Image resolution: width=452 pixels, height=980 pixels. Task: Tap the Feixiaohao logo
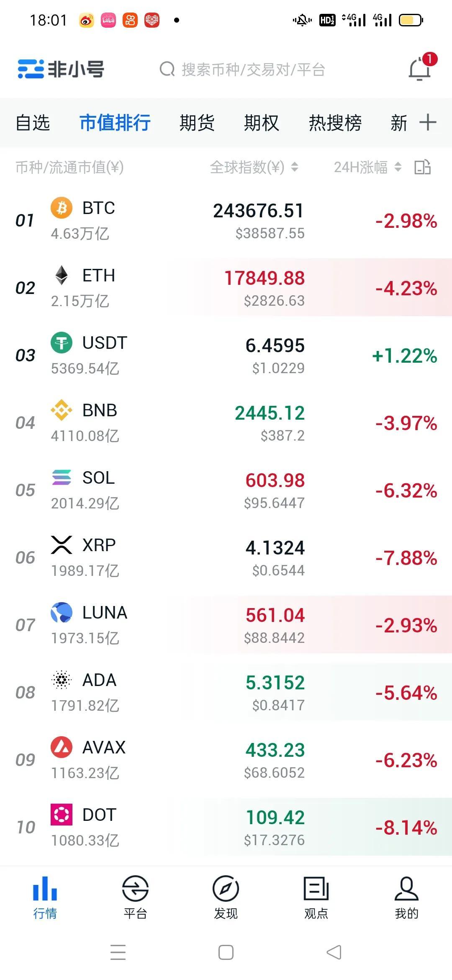point(61,69)
